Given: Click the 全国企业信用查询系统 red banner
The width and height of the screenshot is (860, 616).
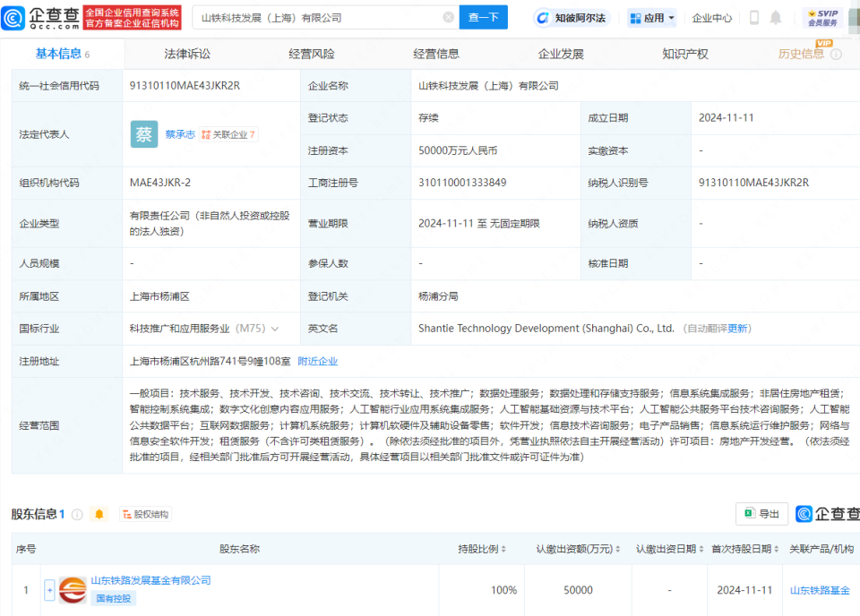Looking at the screenshot, I should [133, 18].
